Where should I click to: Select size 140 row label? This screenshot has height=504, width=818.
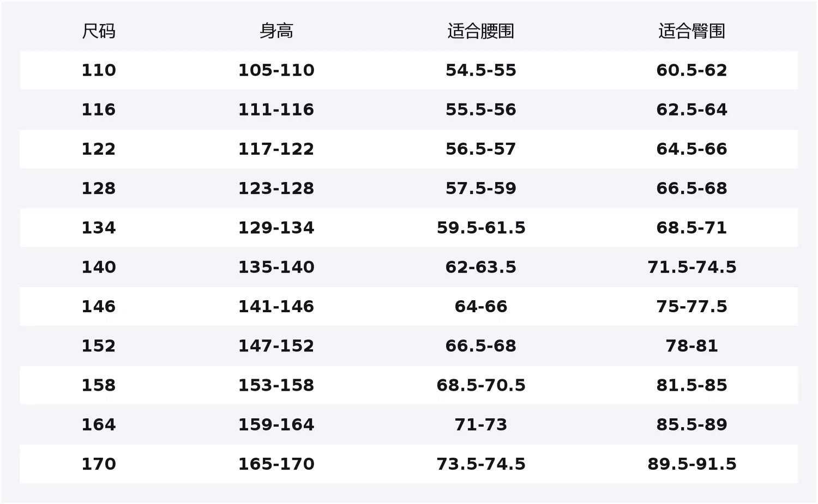point(99,267)
